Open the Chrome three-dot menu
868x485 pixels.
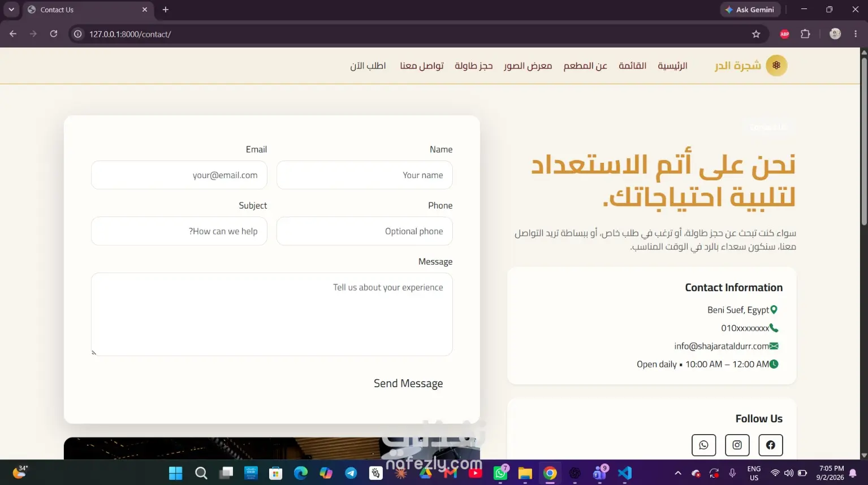click(x=856, y=34)
